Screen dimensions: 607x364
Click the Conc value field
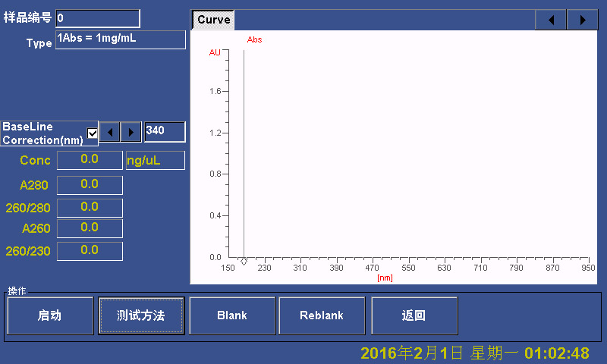click(x=90, y=160)
